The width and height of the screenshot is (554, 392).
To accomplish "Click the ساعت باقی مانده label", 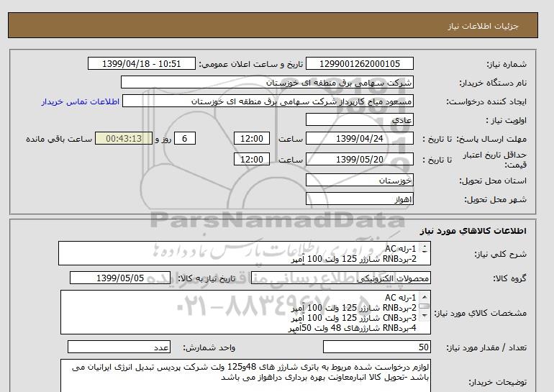I will pyautogui.click(x=59, y=139).
